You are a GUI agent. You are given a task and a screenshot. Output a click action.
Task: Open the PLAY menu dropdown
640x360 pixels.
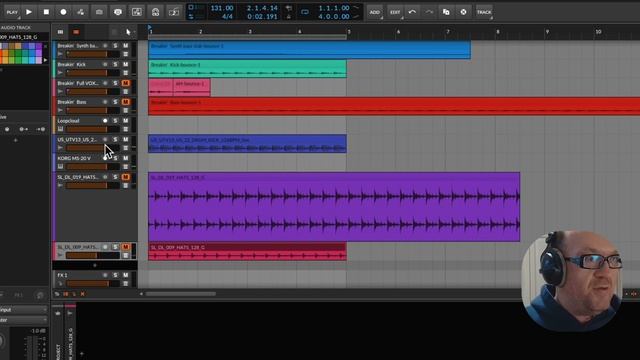click(x=12, y=12)
